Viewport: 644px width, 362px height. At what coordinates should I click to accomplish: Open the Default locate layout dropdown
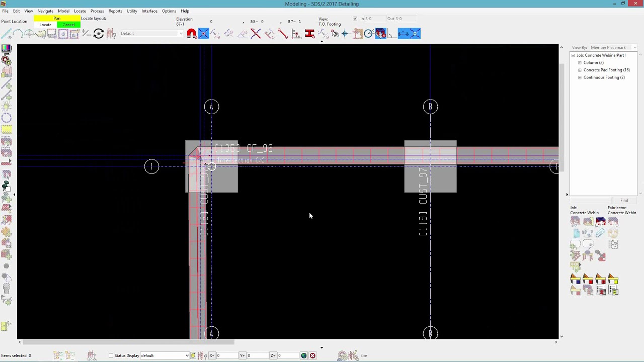(152, 34)
